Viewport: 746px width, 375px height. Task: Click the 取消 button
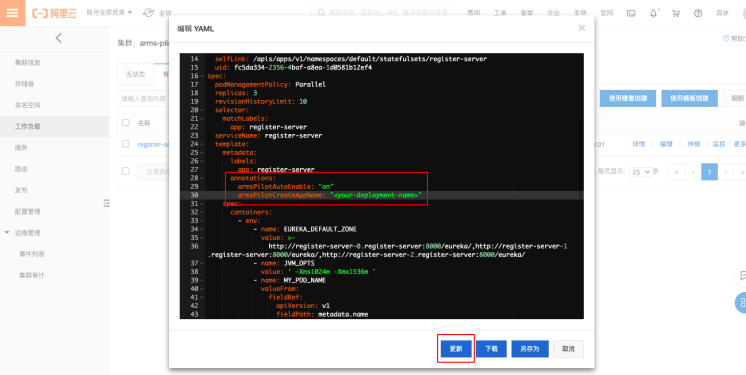point(568,349)
